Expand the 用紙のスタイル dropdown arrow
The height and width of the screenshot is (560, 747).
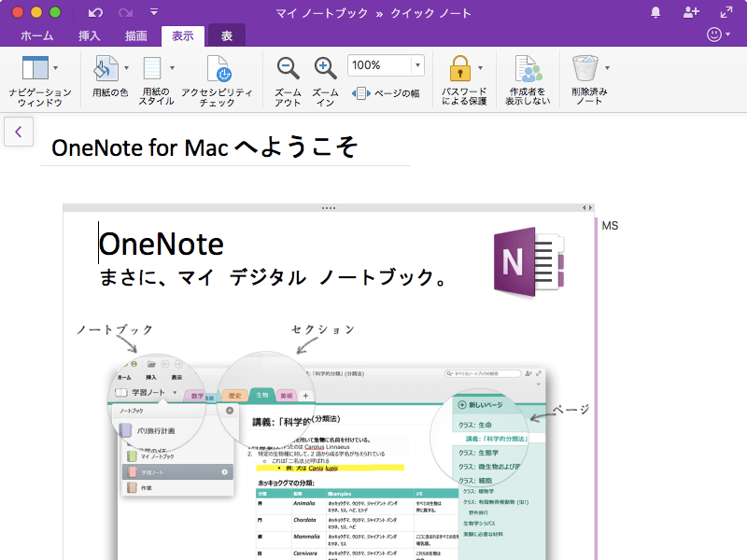pos(172,68)
